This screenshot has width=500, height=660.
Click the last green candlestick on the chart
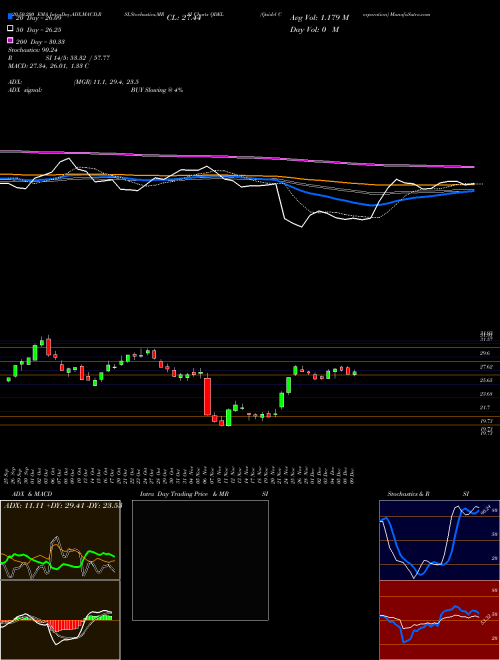(354, 373)
